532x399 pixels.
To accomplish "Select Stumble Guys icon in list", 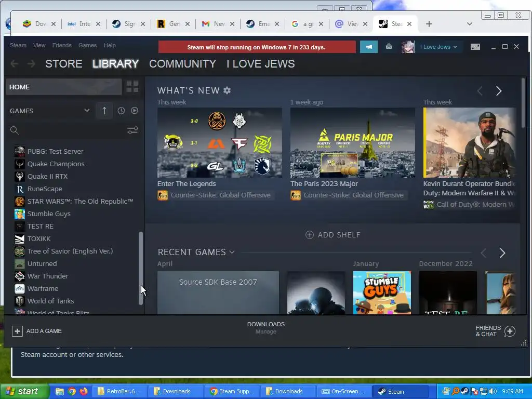I will (20, 214).
